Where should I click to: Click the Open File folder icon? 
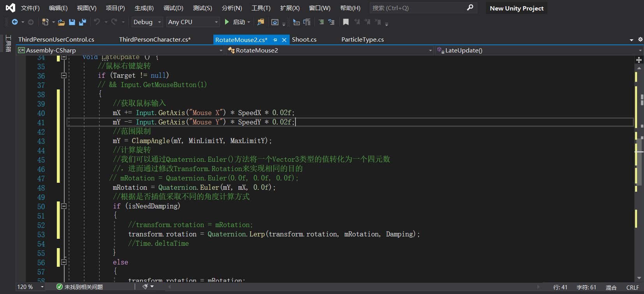point(61,22)
